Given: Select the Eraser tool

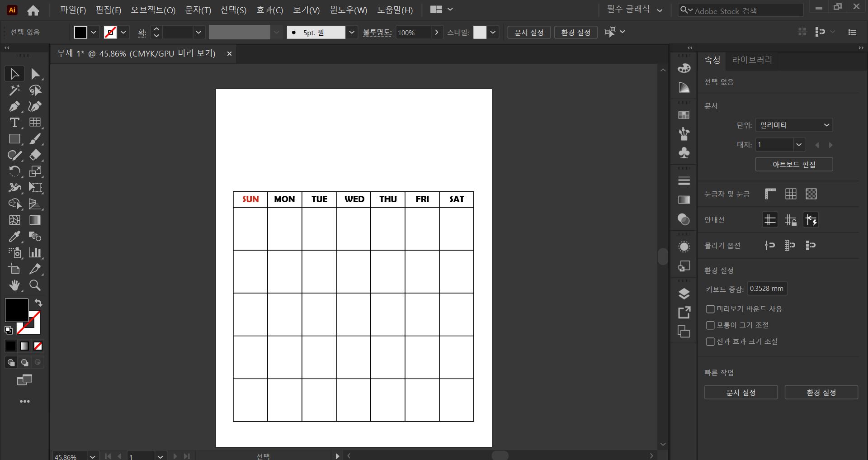Looking at the screenshot, I should point(35,155).
